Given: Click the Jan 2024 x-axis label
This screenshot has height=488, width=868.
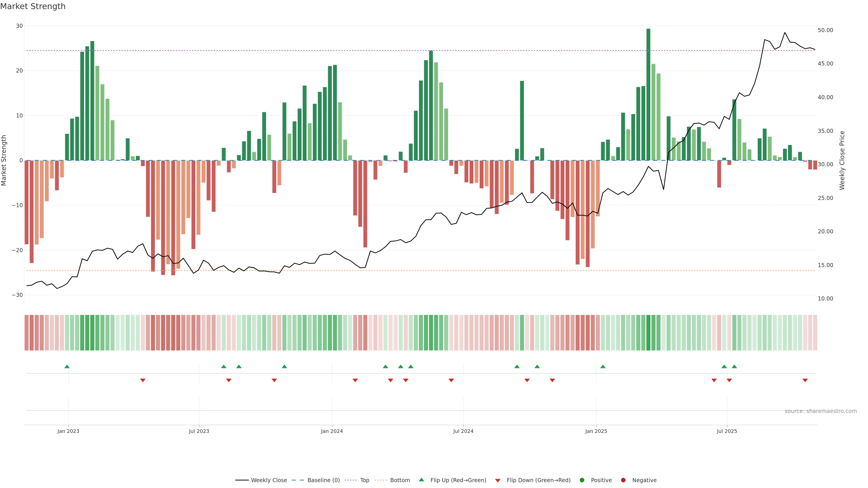Looking at the screenshot, I should (332, 431).
